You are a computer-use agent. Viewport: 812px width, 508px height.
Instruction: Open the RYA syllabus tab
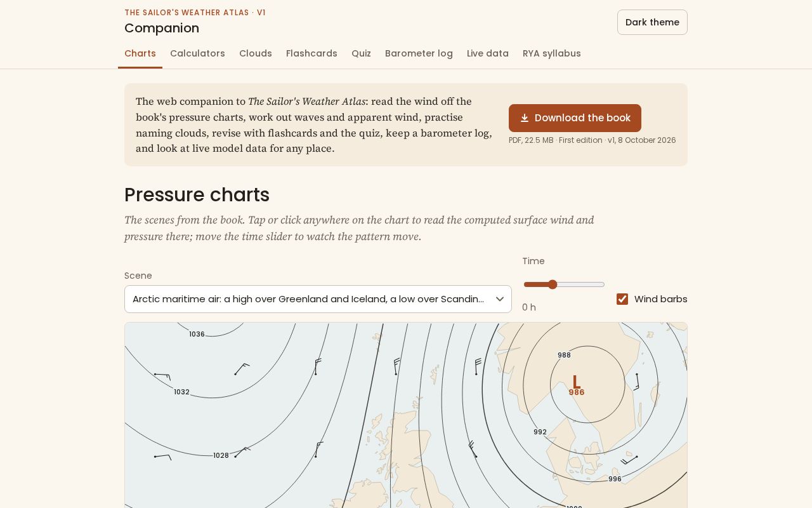coord(552,53)
